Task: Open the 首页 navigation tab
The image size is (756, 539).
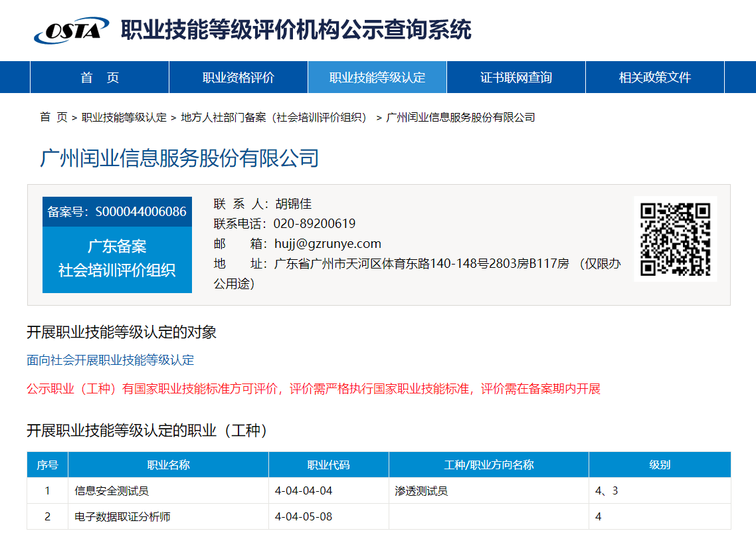Action: (100, 77)
